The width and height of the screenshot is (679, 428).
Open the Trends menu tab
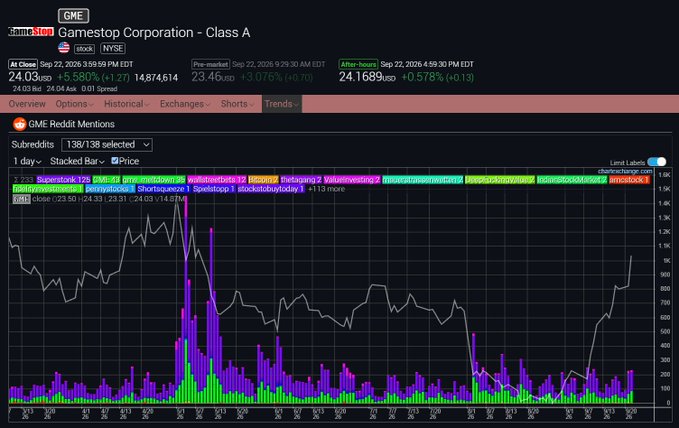(x=281, y=104)
